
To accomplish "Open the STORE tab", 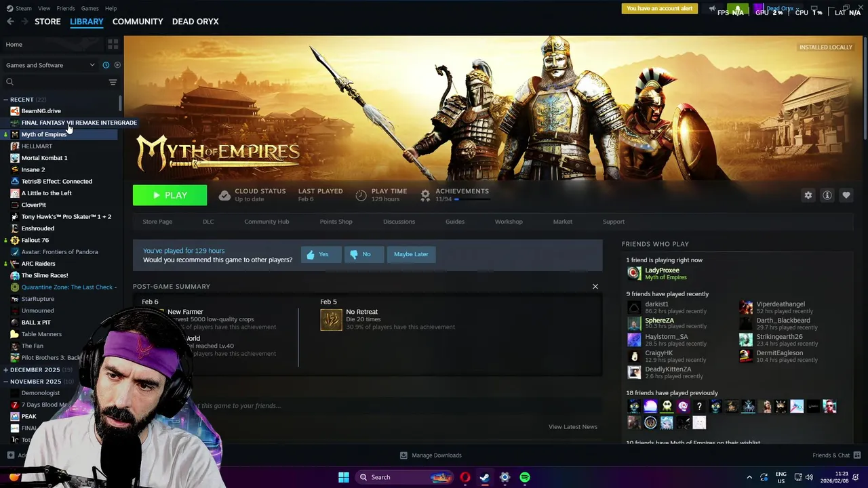I will click(x=47, y=22).
